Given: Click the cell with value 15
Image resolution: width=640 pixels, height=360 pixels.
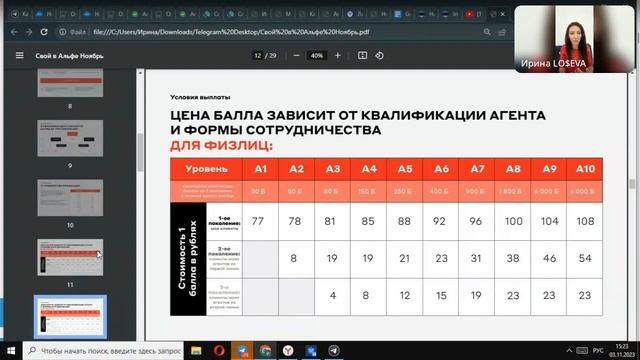Looking at the screenshot, I should [440, 296].
